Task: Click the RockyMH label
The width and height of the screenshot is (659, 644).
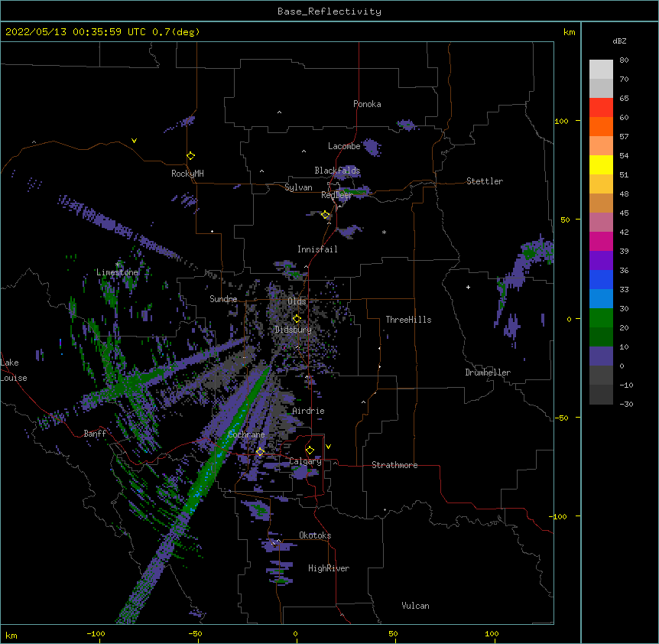Action: point(187,174)
